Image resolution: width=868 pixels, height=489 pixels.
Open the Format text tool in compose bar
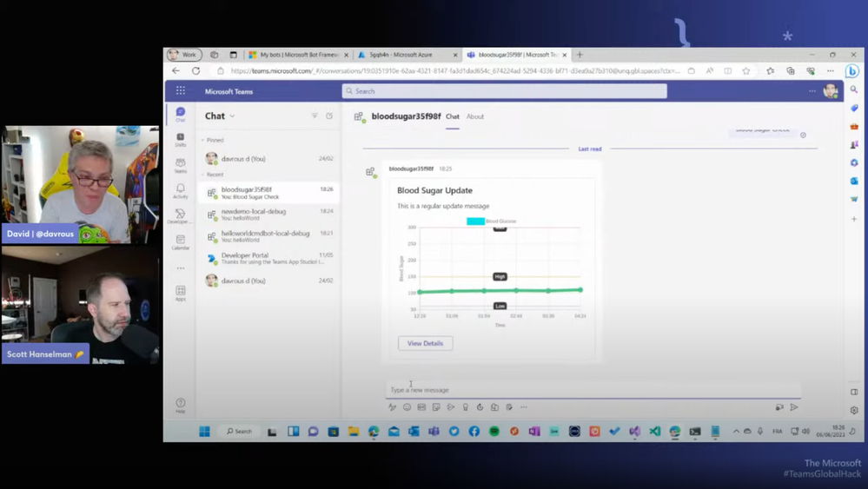pos(393,407)
